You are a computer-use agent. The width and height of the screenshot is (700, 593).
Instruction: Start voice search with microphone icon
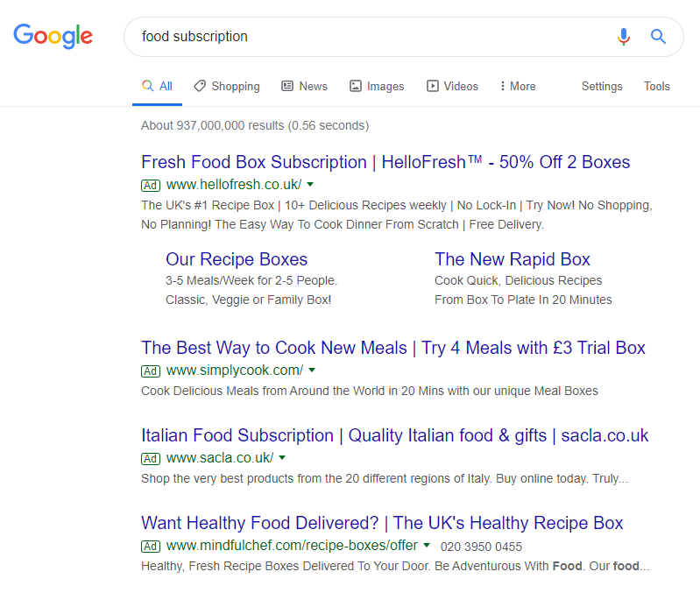pyautogui.click(x=624, y=37)
